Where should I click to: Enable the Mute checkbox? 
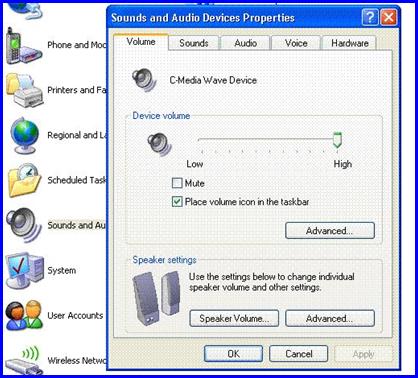point(177,183)
